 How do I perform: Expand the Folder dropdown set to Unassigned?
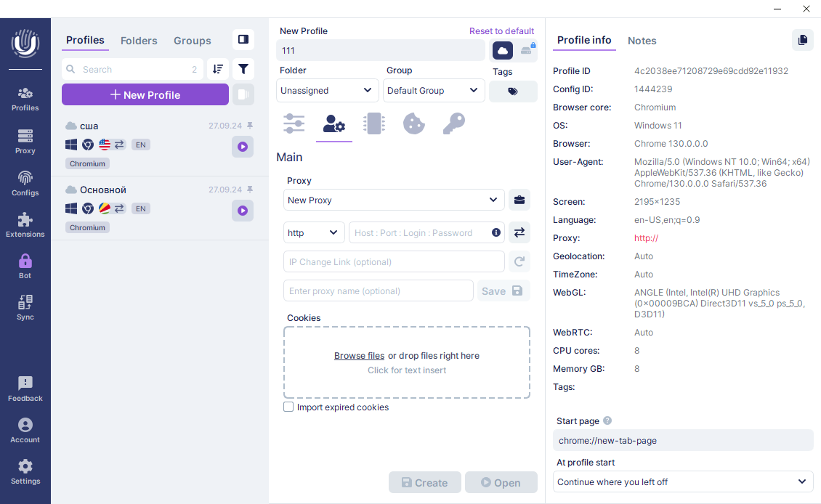point(328,91)
